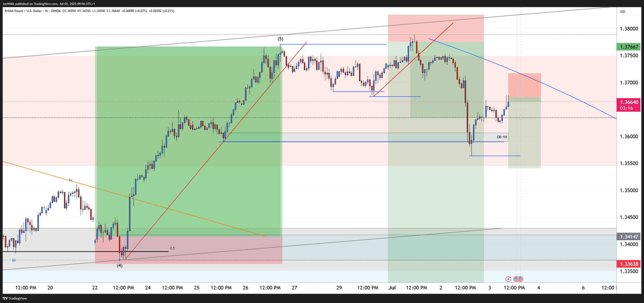Screen dimensions: 644x303
Task: Click the British Pound / U.S. Dollar title
Action: pyautogui.click(x=23, y=11)
